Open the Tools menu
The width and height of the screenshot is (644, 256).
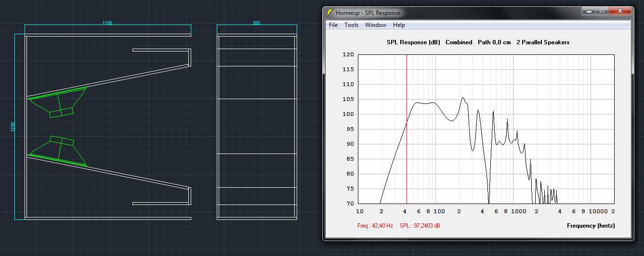(351, 25)
